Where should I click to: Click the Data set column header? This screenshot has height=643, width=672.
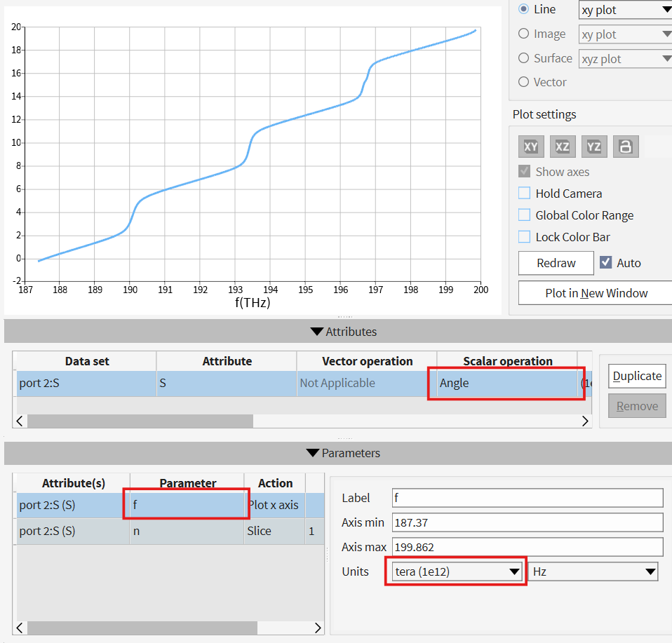pos(86,361)
